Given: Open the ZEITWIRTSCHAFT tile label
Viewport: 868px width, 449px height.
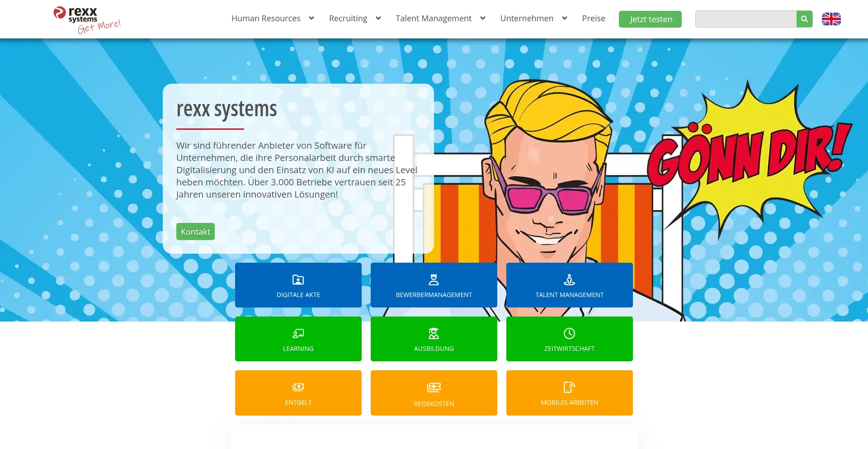Looking at the screenshot, I should (570, 349).
